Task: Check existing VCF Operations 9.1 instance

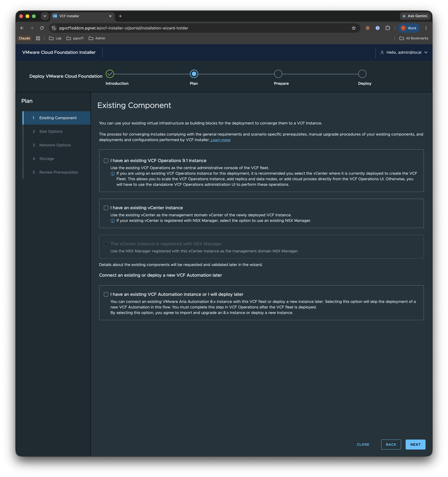Action: coord(106,161)
